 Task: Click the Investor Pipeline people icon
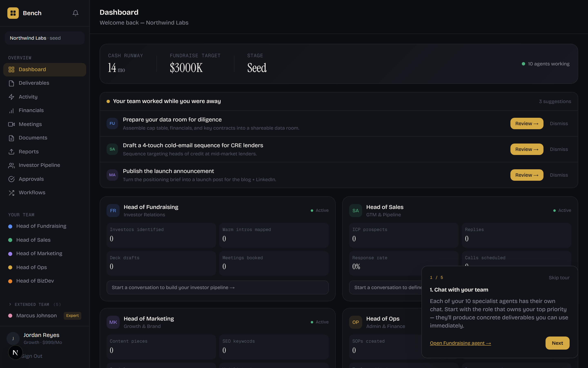[11, 166]
